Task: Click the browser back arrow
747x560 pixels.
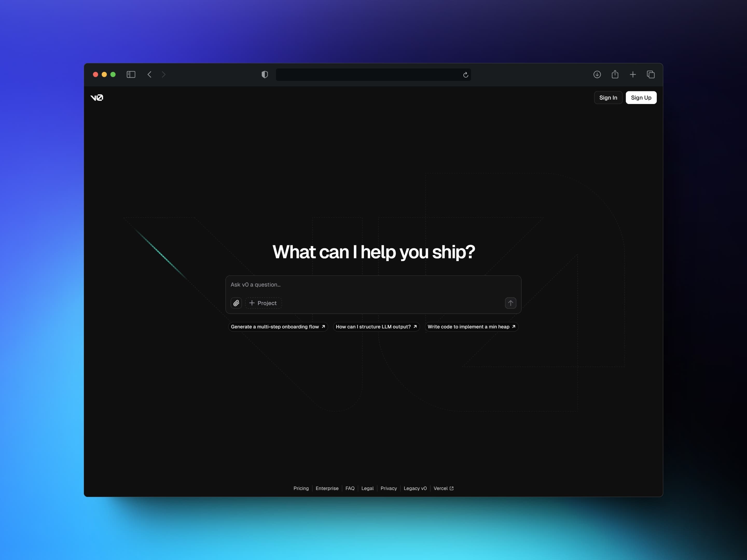Action: click(x=149, y=75)
